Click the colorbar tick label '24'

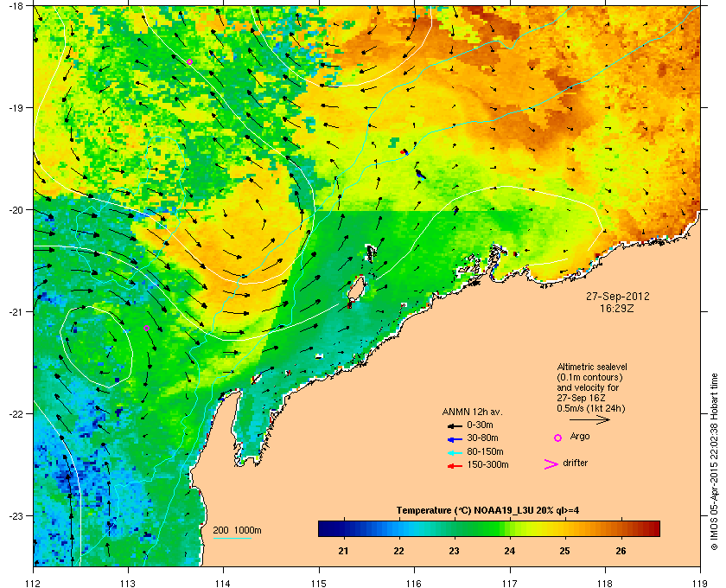click(509, 551)
